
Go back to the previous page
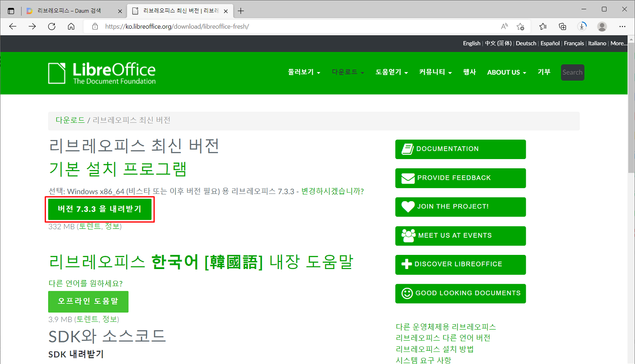[12, 27]
